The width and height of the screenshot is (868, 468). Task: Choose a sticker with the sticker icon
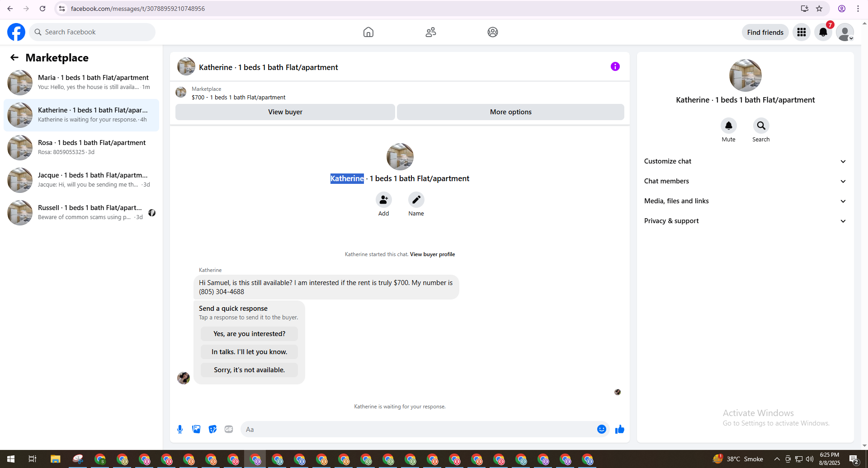pos(212,429)
